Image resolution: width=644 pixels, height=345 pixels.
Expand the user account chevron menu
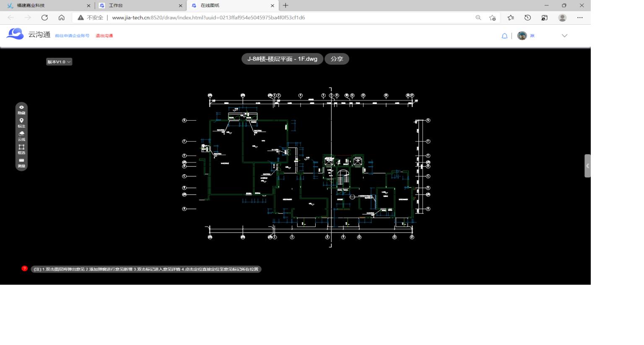[x=564, y=36]
